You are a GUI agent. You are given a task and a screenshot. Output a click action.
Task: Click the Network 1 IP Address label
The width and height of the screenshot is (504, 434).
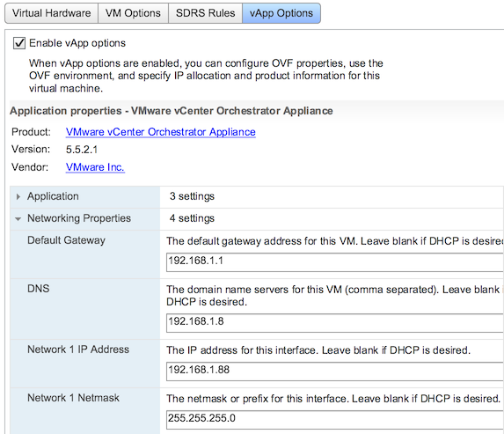pyautogui.click(x=78, y=349)
